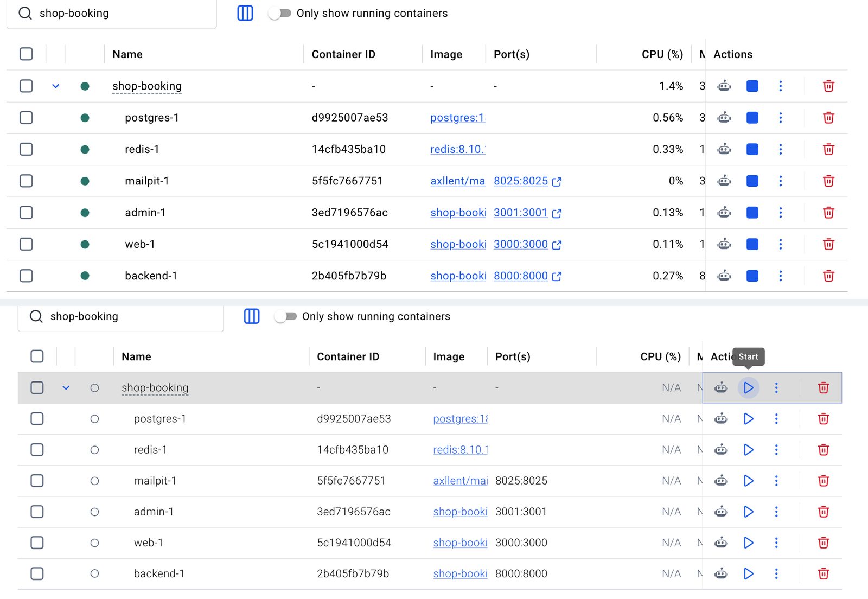The width and height of the screenshot is (868, 599).
Task: Open column settings in the lower toolbar
Action: click(252, 316)
